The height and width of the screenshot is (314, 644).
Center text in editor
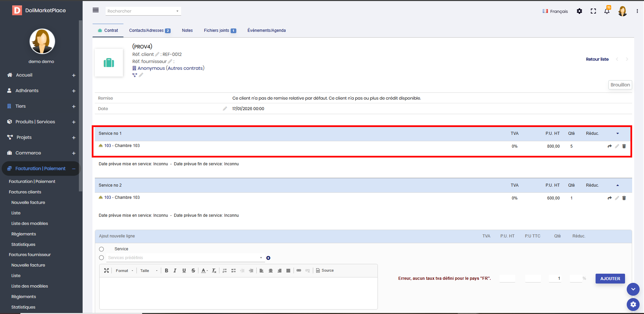pyautogui.click(x=271, y=271)
